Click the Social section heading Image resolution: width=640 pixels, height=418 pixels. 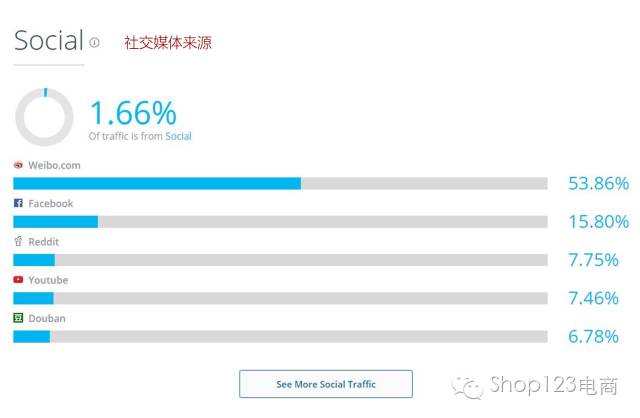click(48, 41)
